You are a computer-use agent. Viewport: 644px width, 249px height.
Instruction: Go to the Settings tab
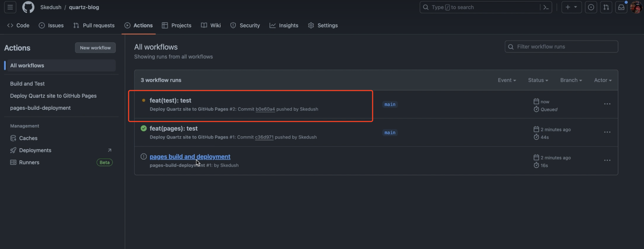pos(323,25)
